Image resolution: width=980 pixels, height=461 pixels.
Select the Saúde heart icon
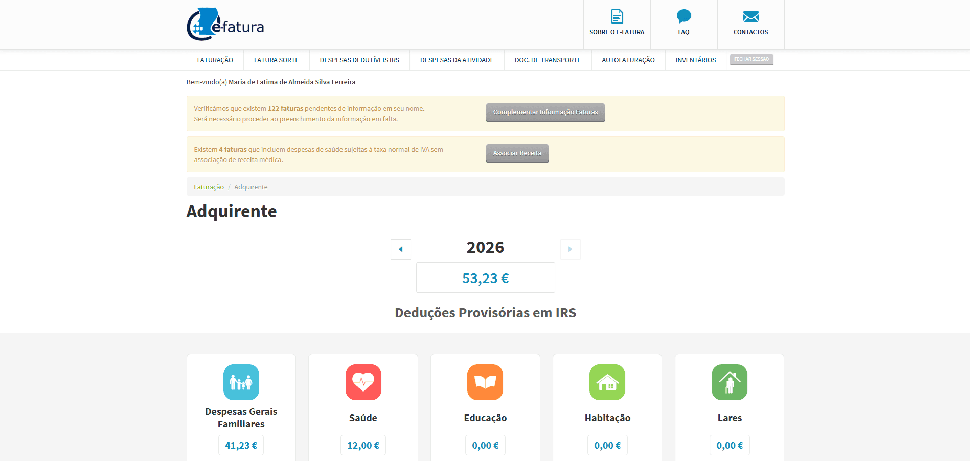pyautogui.click(x=363, y=382)
